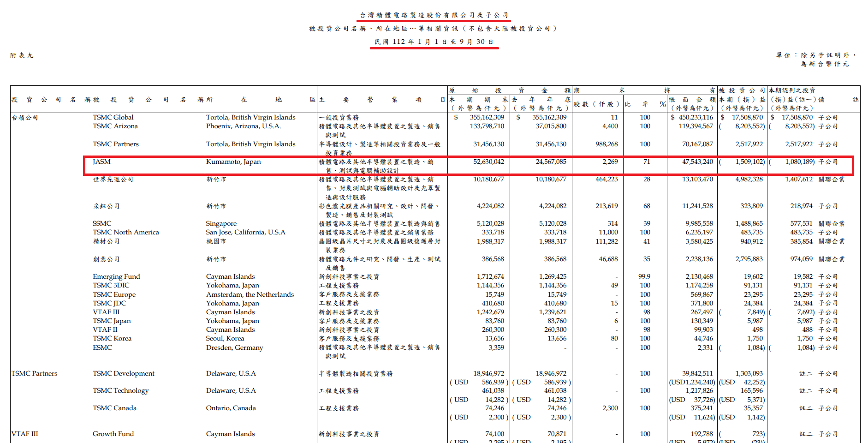Click USD1,234,240 carrying amount of TSMC Development
This screenshot has width=868, height=443.
click(692, 382)
